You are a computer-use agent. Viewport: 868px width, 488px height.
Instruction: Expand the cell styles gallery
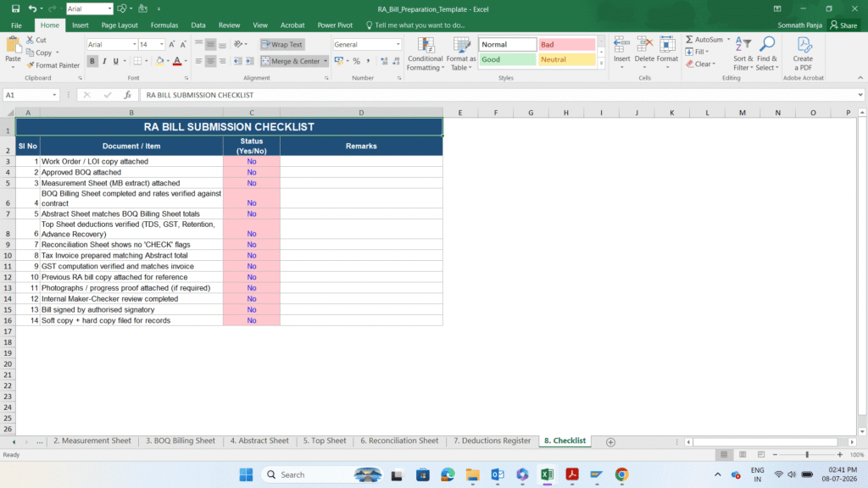601,64
